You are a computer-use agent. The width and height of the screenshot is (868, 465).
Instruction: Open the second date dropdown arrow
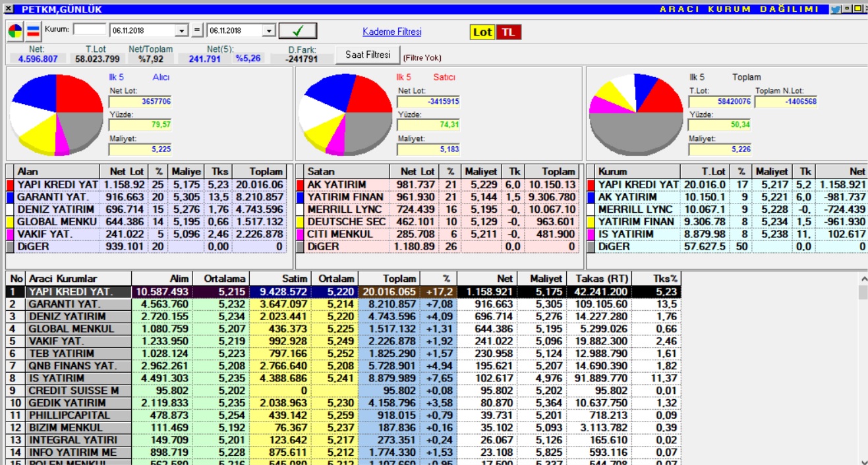pos(269,31)
